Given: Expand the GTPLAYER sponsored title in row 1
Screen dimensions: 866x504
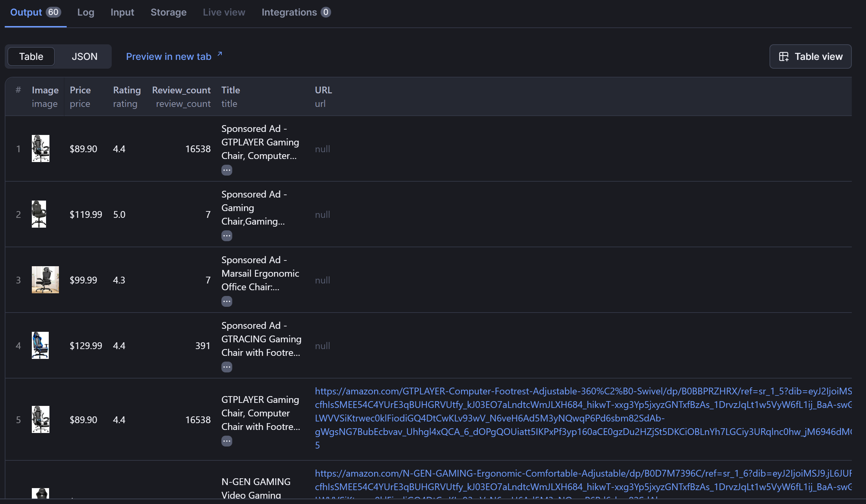Looking at the screenshot, I should tap(226, 170).
